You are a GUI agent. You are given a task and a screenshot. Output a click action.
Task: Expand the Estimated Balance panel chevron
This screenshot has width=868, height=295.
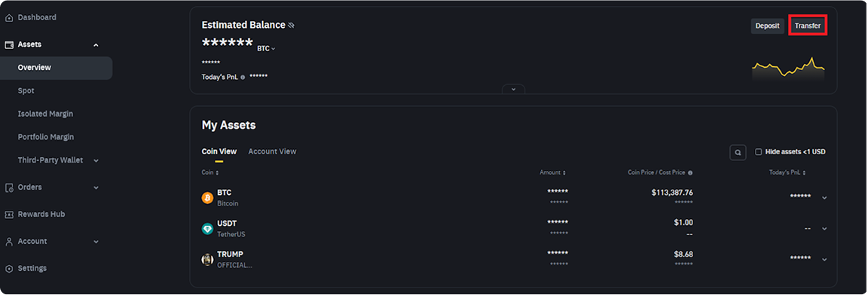(514, 90)
